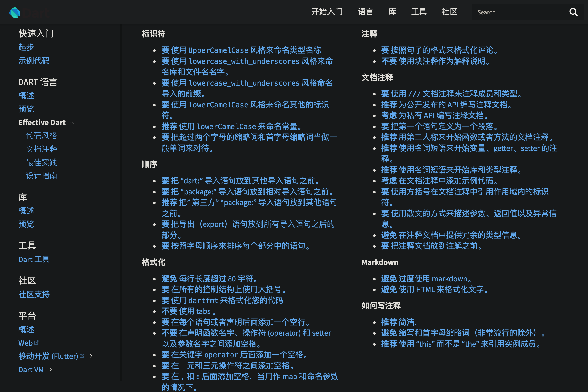Open the 示例代码 sidebar link

click(34, 61)
